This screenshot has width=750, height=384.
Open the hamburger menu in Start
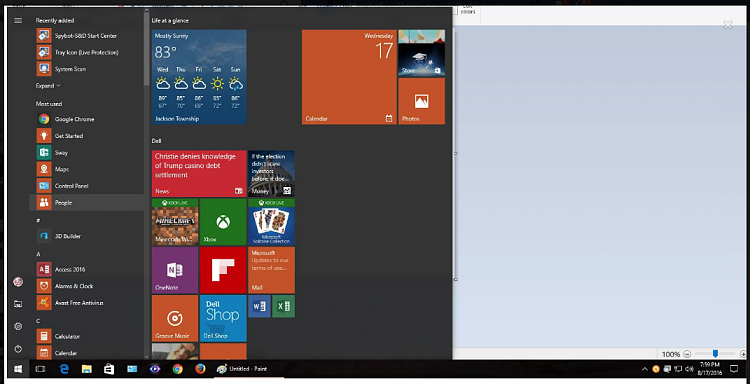pos(18,21)
